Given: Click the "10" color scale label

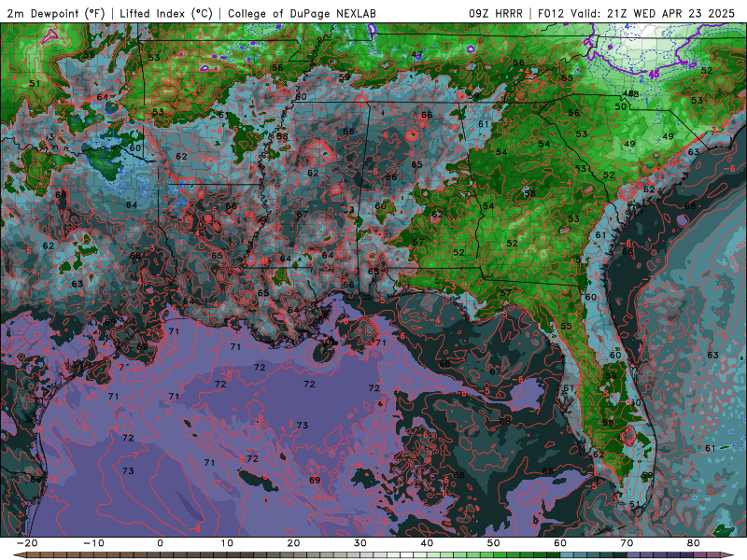Looking at the screenshot, I should 227,543.
